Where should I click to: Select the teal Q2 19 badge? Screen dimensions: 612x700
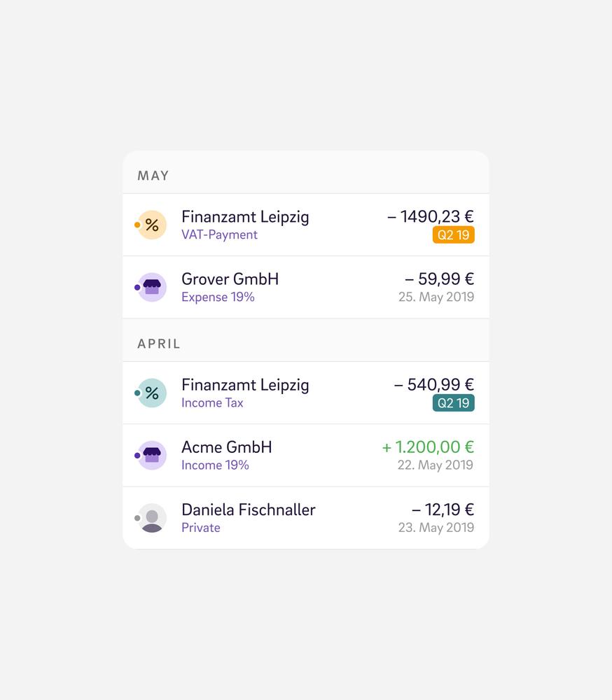[454, 403]
